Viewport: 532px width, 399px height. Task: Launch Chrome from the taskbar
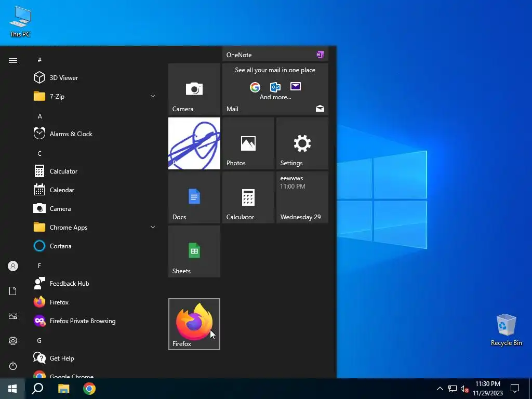pyautogui.click(x=89, y=389)
